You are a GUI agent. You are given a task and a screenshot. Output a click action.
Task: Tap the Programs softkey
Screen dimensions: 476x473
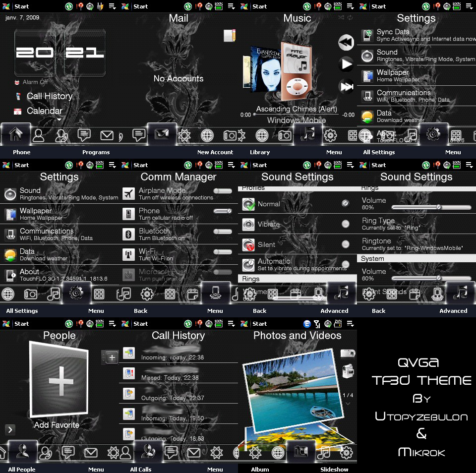(96, 152)
